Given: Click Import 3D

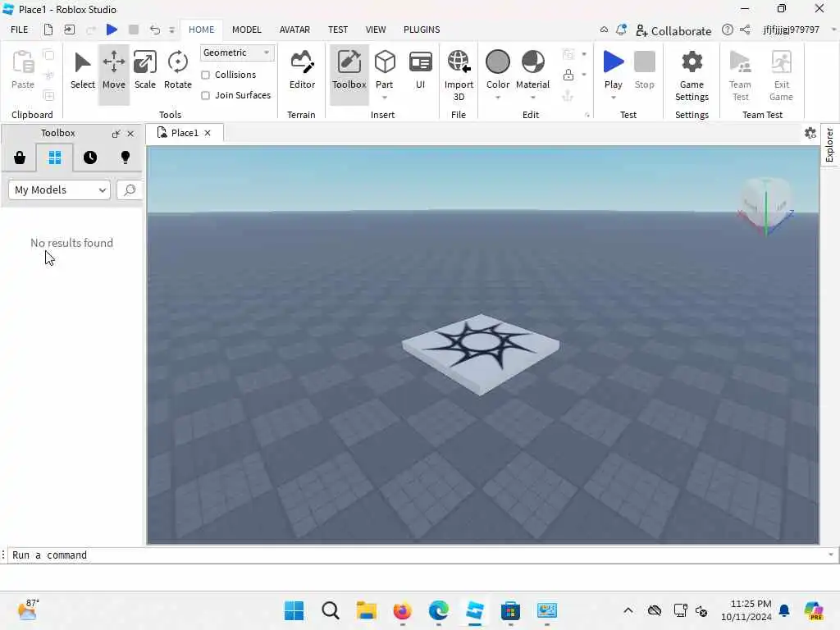Looking at the screenshot, I should pyautogui.click(x=459, y=75).
